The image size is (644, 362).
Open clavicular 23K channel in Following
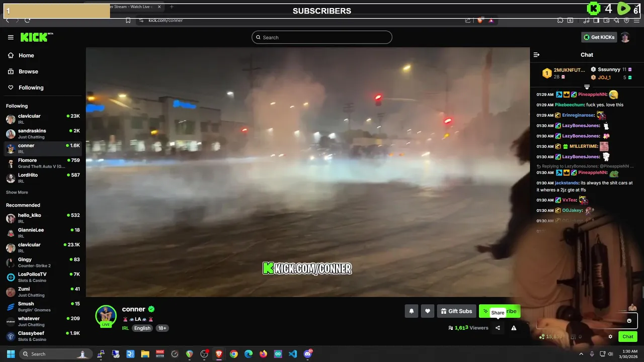(x=43, y=119)
